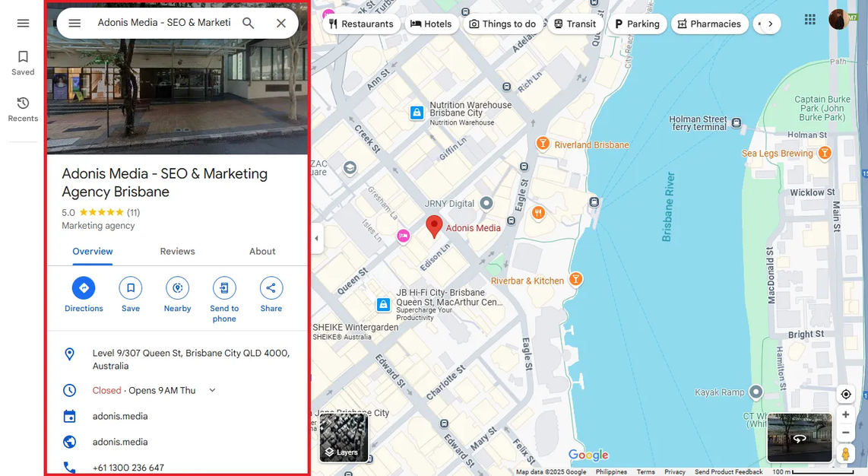868x476 pixels.
Task: Save this place with the Save icon
Action: tap(131, 295)
